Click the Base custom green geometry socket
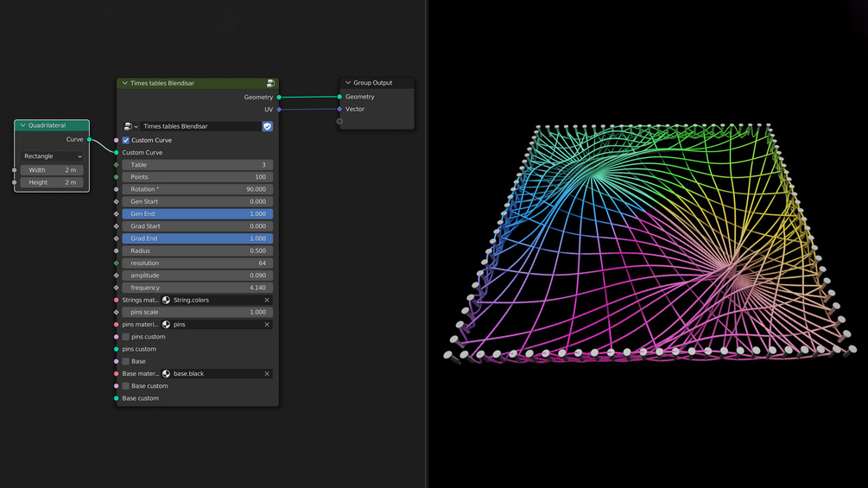 117,398
